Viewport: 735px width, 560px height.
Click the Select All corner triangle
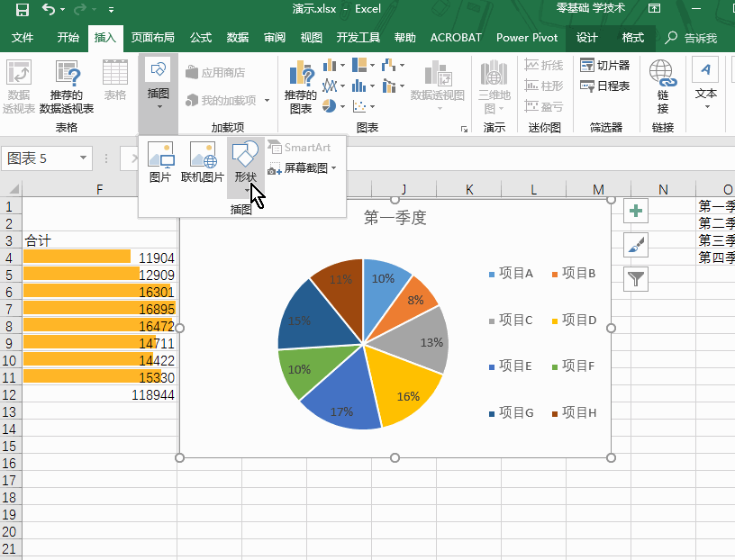(x=13, y=189)
